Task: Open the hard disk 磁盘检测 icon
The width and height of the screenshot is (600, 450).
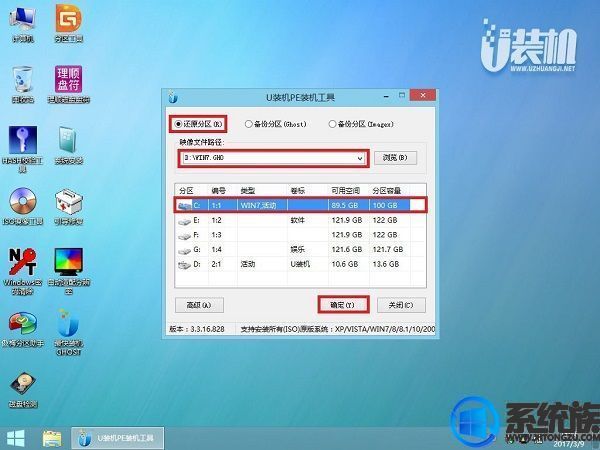Action: (23, 390)
